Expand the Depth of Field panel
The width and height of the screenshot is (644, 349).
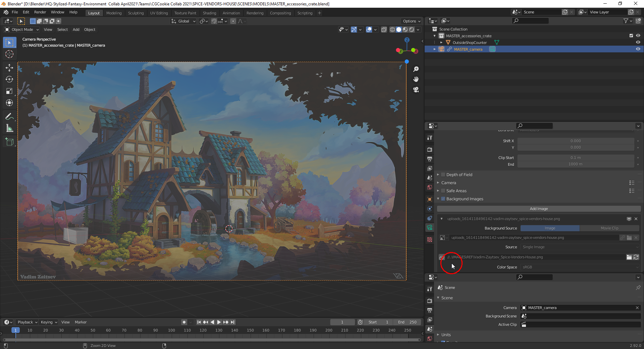[438, 175]
